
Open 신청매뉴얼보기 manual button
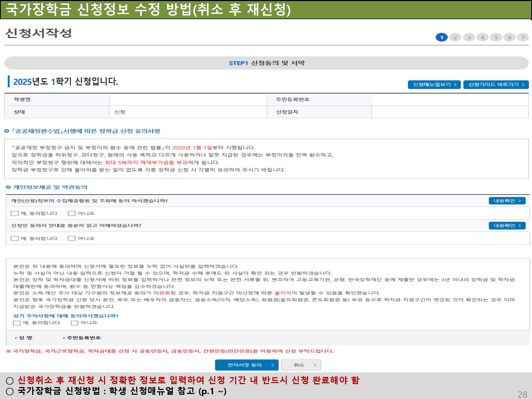coord(434,85)
